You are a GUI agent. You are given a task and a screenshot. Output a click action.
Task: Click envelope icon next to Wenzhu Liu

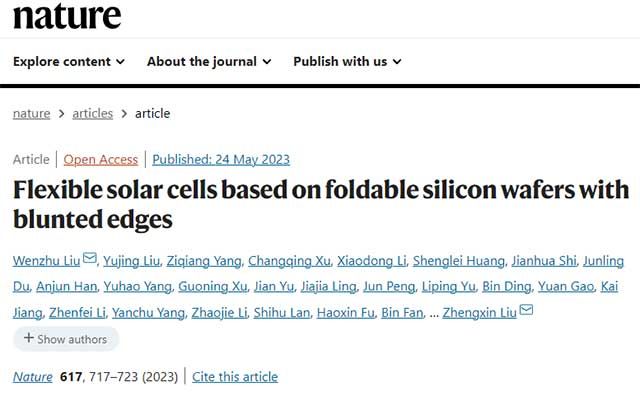(90, 258)
